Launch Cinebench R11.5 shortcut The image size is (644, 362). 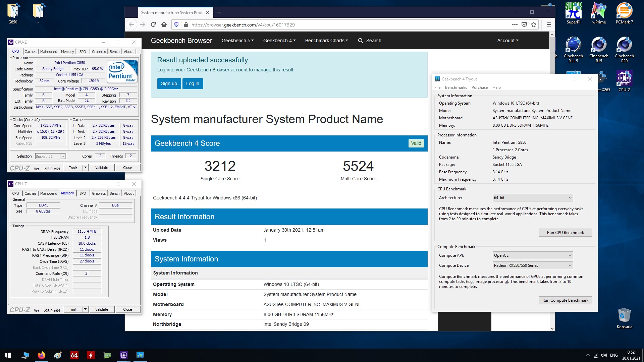point(573,50)
